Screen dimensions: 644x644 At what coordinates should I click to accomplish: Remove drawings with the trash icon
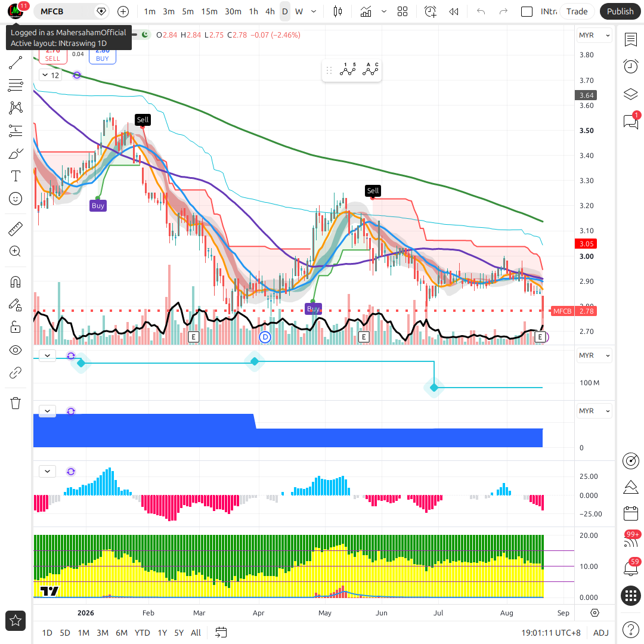coord(16,403)
